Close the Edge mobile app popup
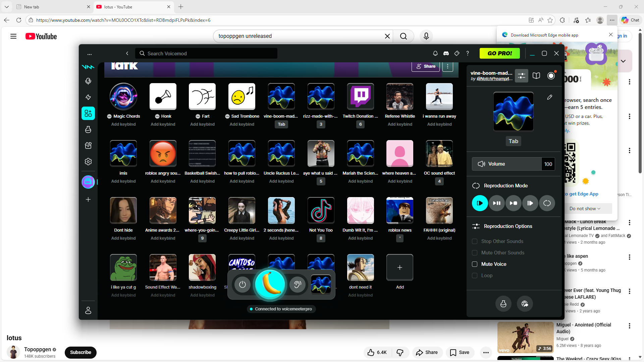This screenshot has width=644, height=362. tap(611, 35)
